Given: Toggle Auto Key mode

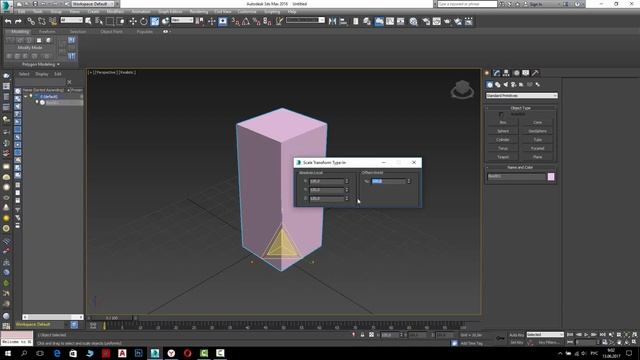Looking at the screenshot, I should (516, 335).
